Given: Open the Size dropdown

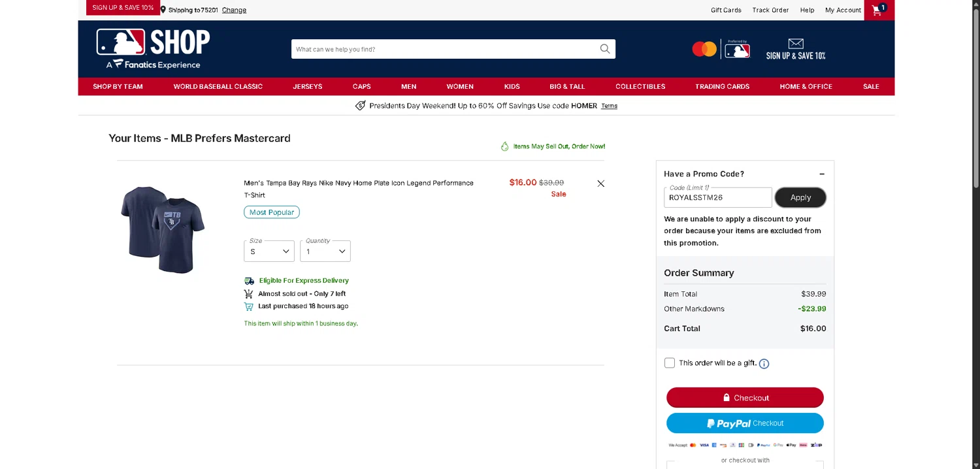Looking at the screenshot, I should (269, 251).
